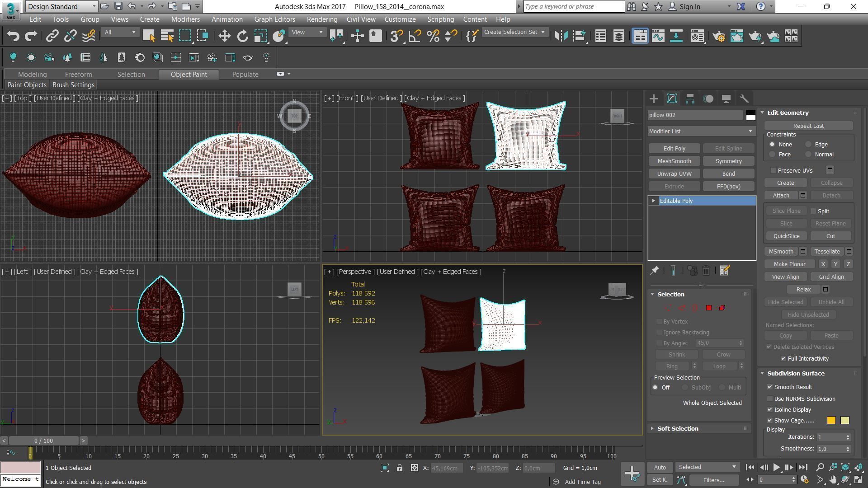Toggle Angle Snap
The height and width of the screenshot is (488, 868).
(x=415, y=36)
